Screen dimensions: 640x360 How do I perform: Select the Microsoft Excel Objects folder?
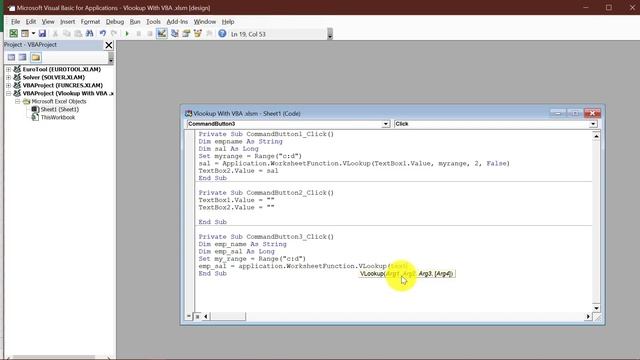coord(59,101)
